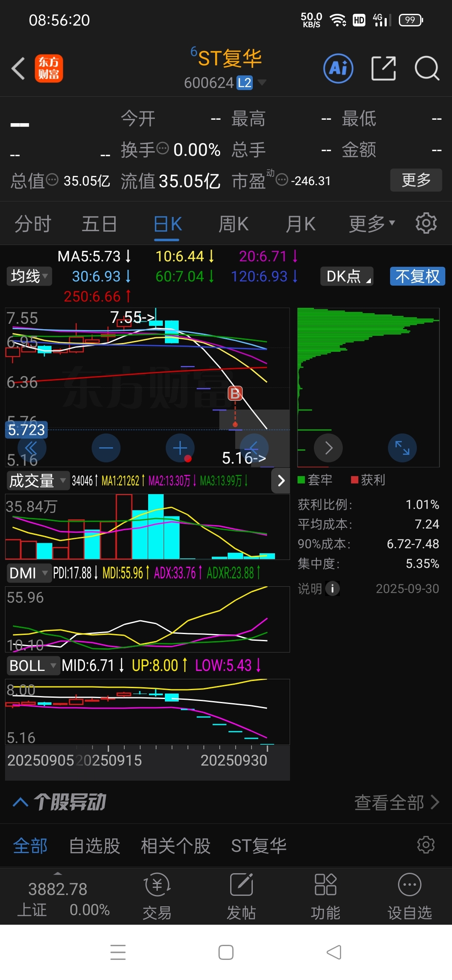Tap 250:6.66 moving average value
This screenshot has width=452, height=980.
tap(98, 296)
